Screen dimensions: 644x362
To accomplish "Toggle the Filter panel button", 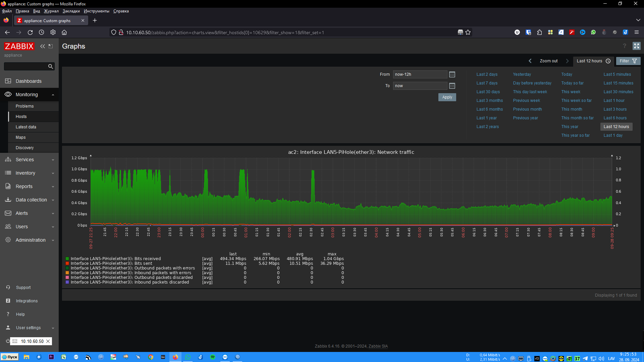I will point(628,61).
